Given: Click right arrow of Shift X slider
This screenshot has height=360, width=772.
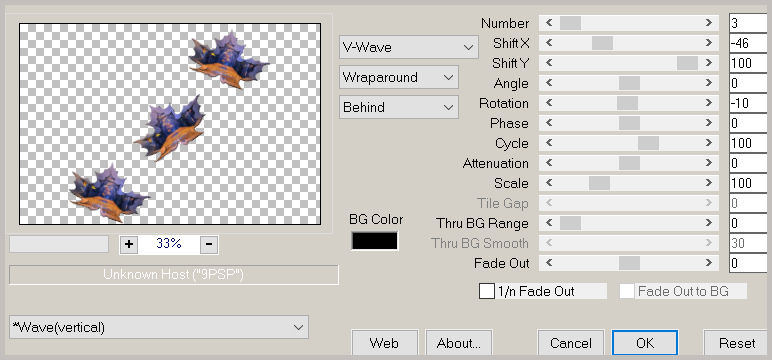Looking at the screenshot, I should coord(708,43).
